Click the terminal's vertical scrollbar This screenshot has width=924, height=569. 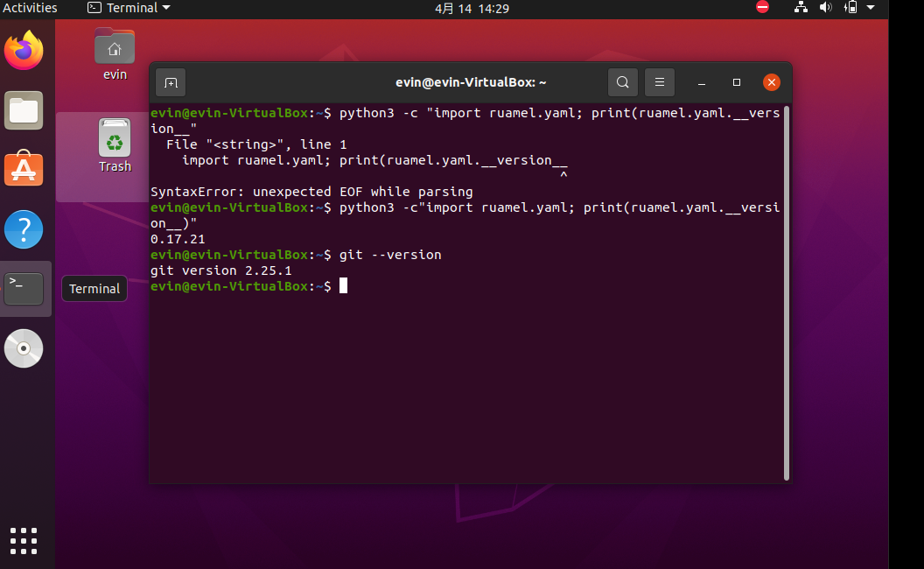coord(786,293)
